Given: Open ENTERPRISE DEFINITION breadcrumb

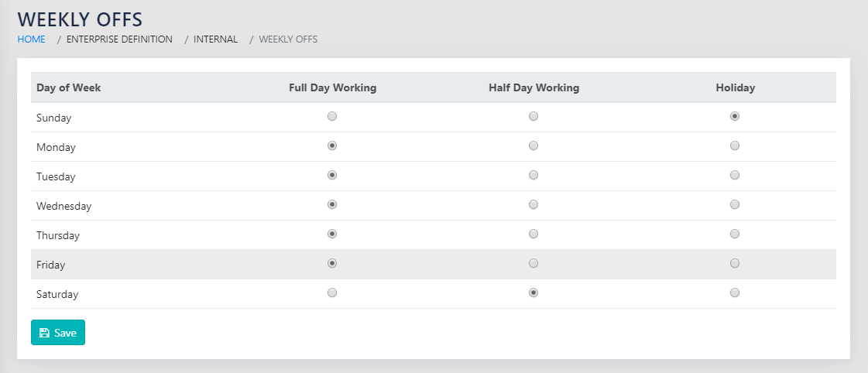Looking at the screenshot, I should point(119,39).
